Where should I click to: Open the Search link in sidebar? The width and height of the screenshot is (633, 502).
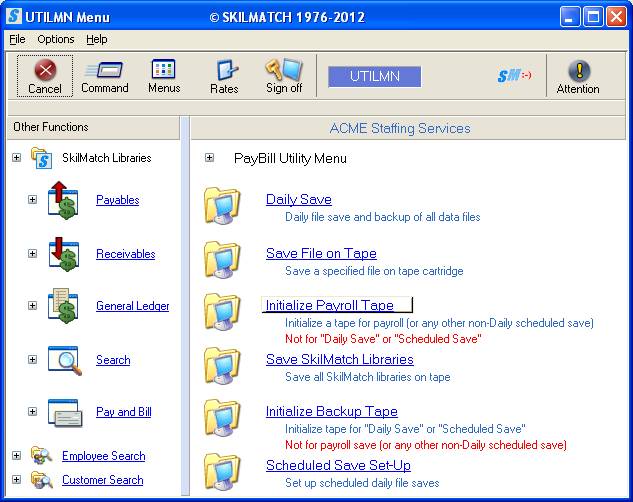(113, 360)
